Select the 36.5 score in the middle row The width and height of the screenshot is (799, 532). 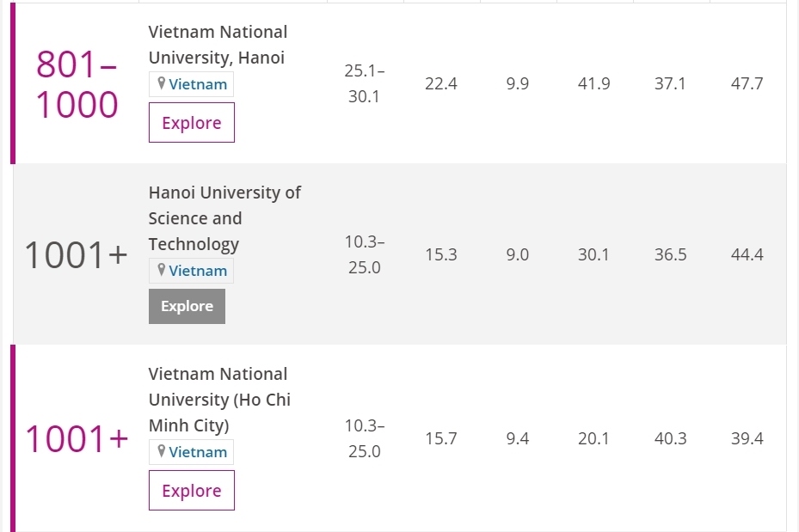click(670, 255)
